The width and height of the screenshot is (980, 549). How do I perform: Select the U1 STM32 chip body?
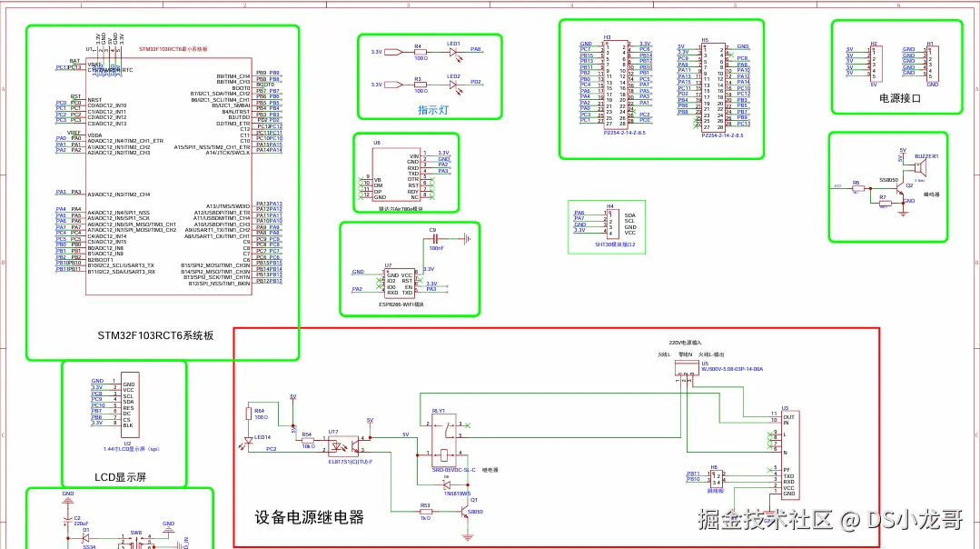point(169,177)
